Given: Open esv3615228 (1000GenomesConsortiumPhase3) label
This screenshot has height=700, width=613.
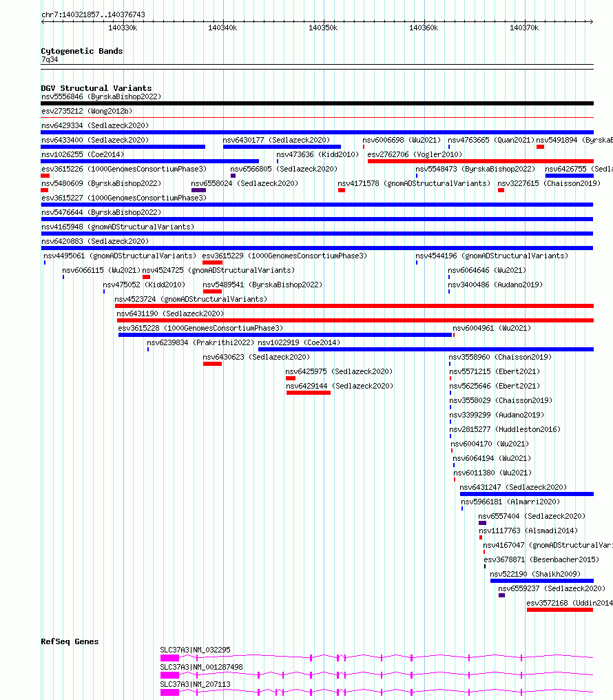Looking at the screenshot, I should point(200,328).
